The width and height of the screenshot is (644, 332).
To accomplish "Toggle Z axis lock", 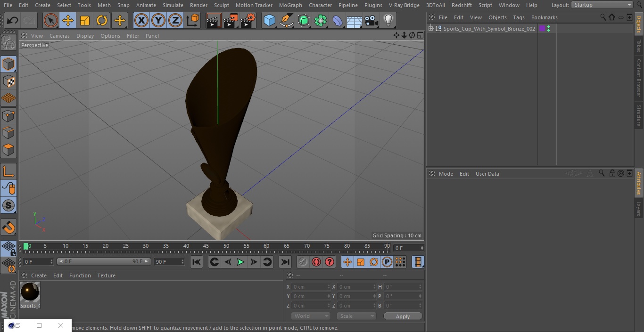I will (175, 20).
